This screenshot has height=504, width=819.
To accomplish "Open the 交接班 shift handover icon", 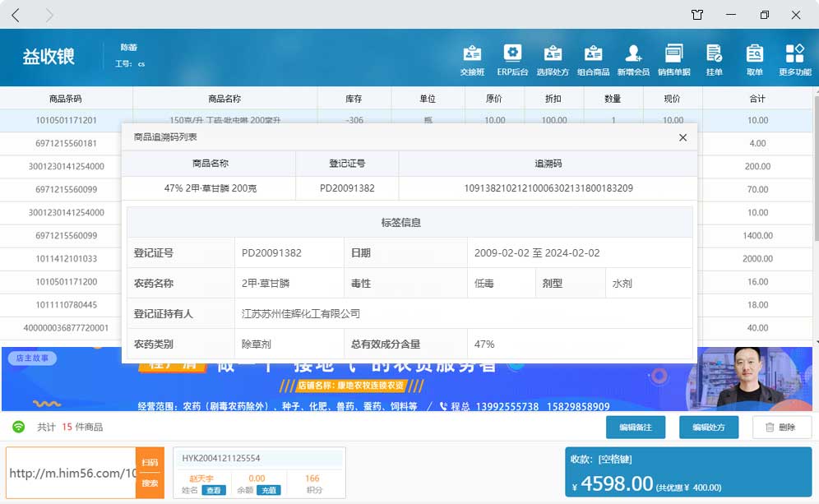I will [x=472, y=59].
